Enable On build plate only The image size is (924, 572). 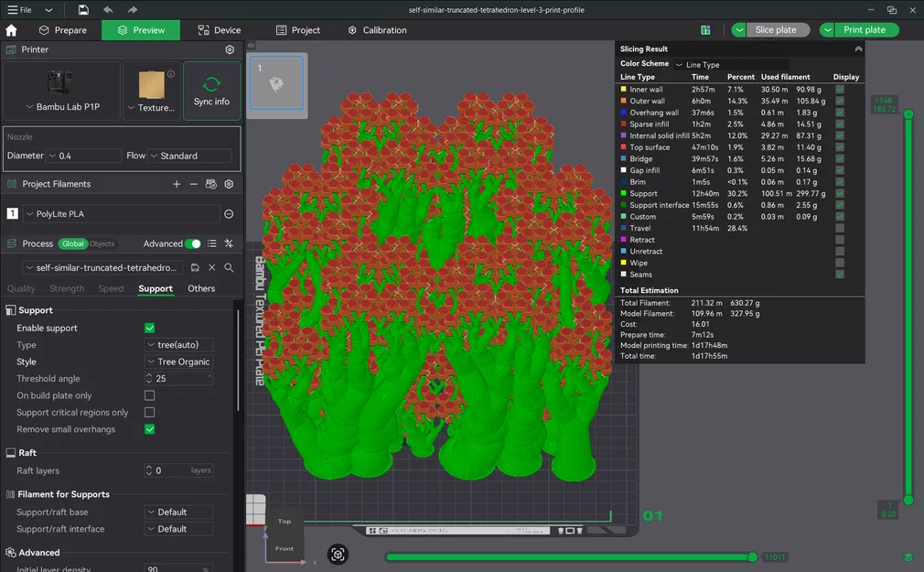click(x=150, y=395)
